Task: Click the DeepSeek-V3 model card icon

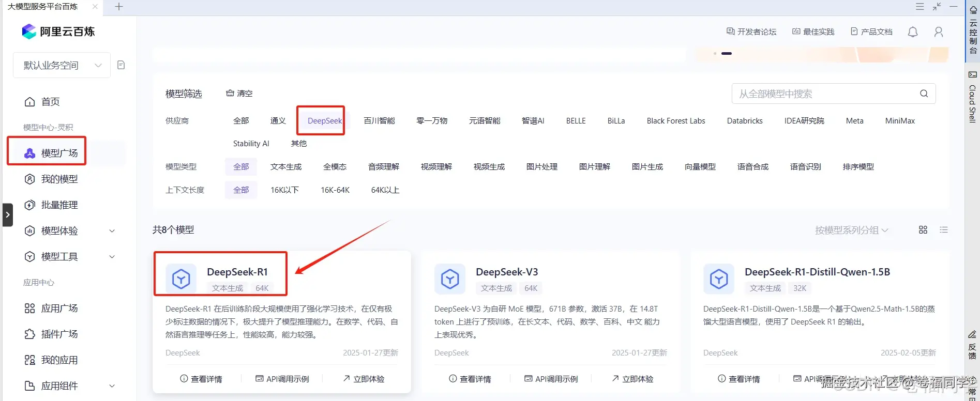Action: 450,279
